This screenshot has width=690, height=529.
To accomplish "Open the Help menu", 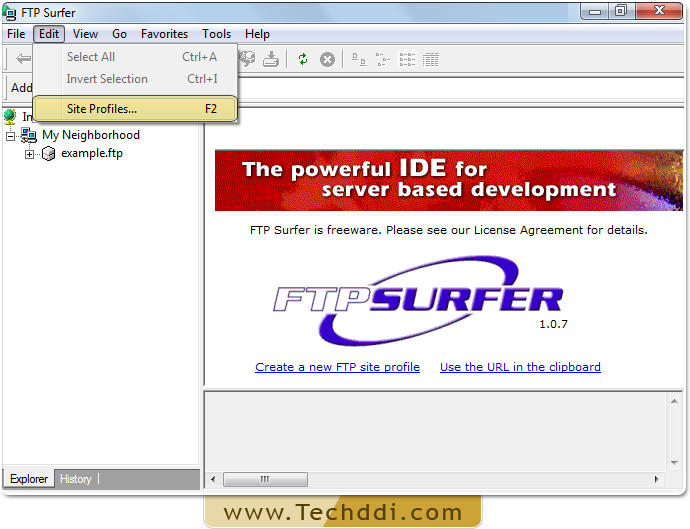I will (x=257, y=34).
